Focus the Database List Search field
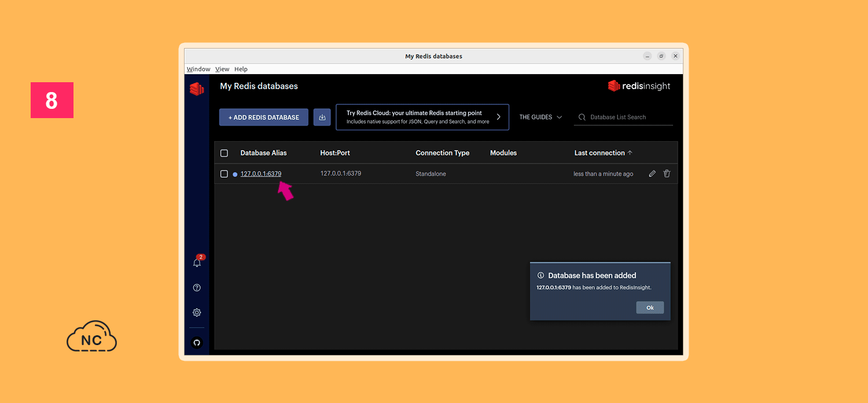Image resolution: width=868 pixels, height=403 pixels. pos(628,117)
